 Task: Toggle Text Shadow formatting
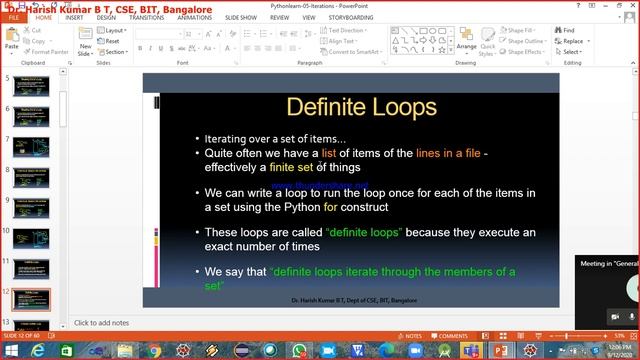[x=171, y=49]
